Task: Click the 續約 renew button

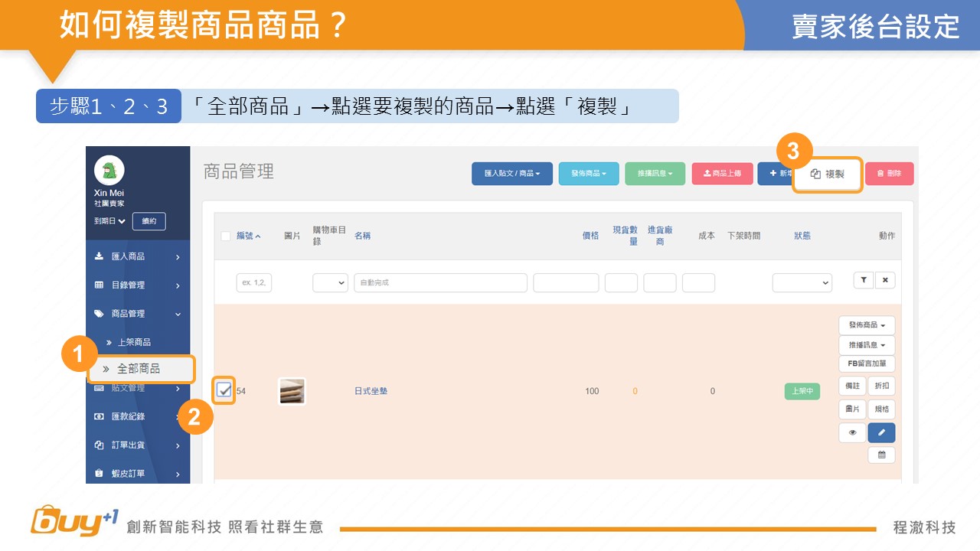Action: point(149,221)
